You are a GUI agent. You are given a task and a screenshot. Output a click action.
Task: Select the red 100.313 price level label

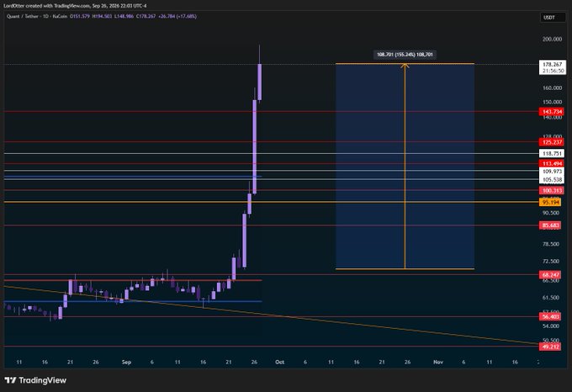pyautogui.click(x=552, y=191)
